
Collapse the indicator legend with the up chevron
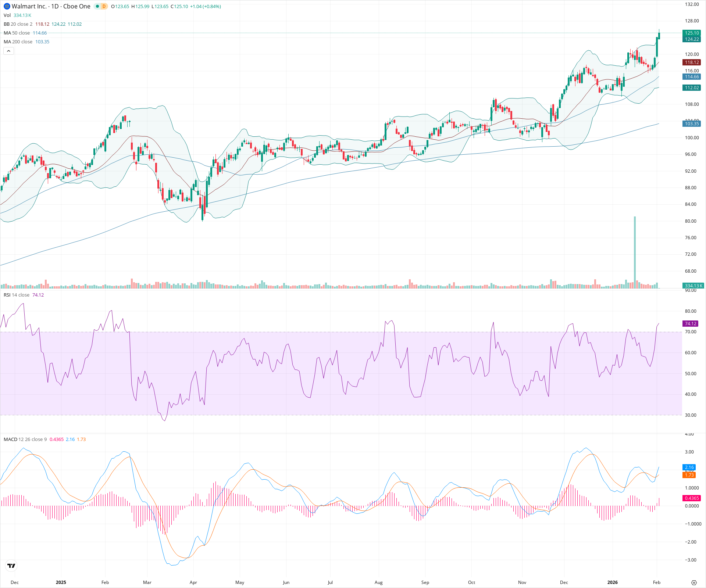(x=8, y=51)
